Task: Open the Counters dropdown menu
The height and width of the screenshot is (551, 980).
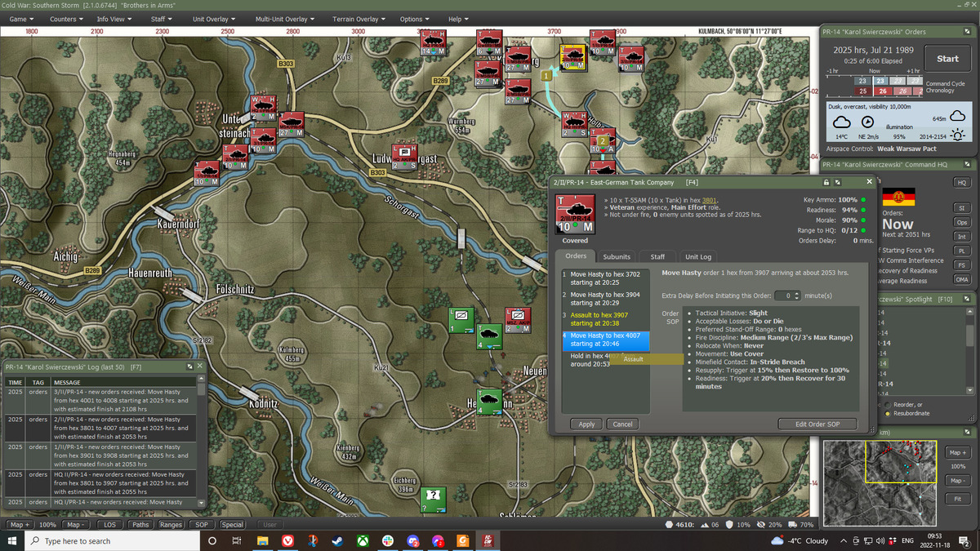Action: pos(67,19)
